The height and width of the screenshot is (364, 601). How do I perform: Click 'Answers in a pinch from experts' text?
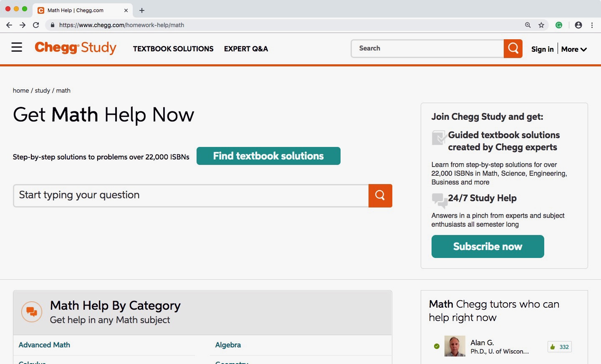(498, 220)
